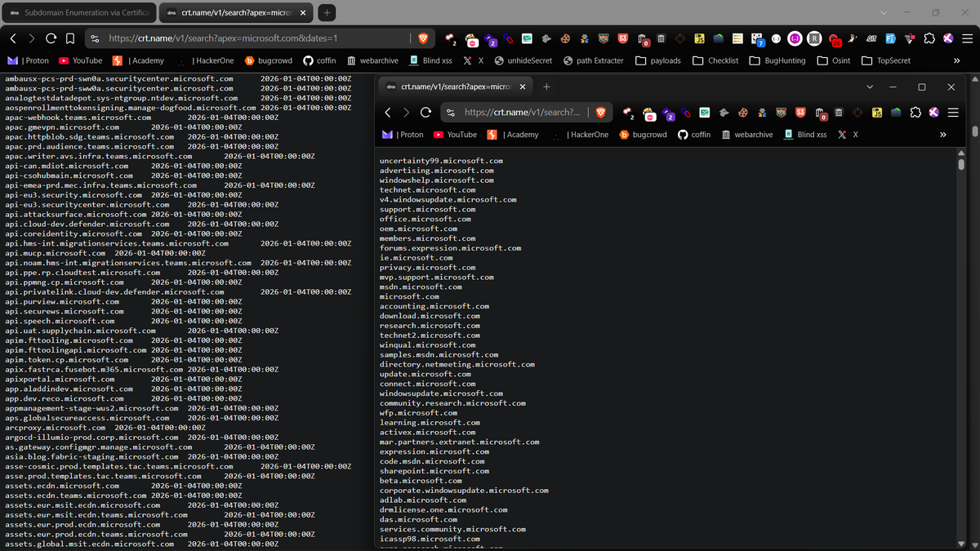Go back in the front window
The image size is (980, 551).
pos(389,112)
